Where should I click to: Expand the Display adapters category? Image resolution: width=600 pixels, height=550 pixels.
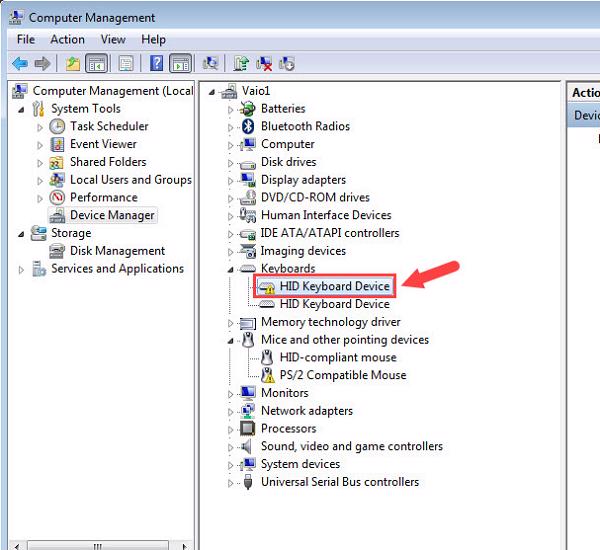pyautogui.click(x=232, y=180)
